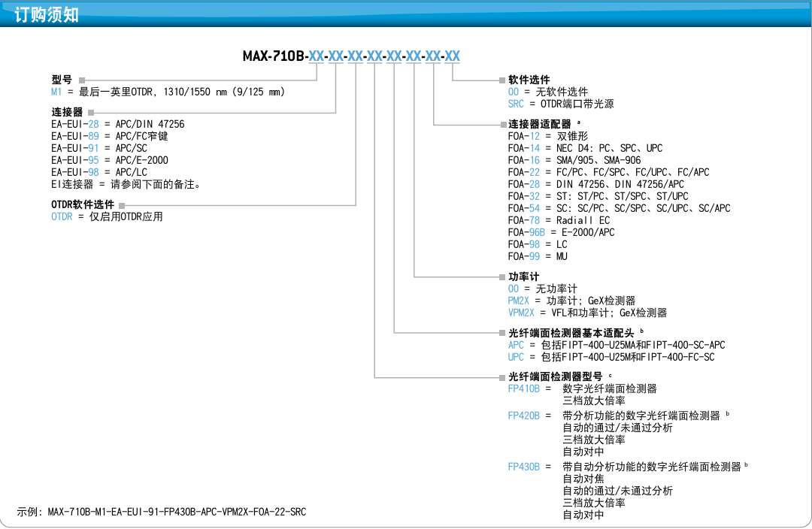Click the gray square before 光纤端面检测器型号
The image size is (812, 529).
click(x=501, y=376)
